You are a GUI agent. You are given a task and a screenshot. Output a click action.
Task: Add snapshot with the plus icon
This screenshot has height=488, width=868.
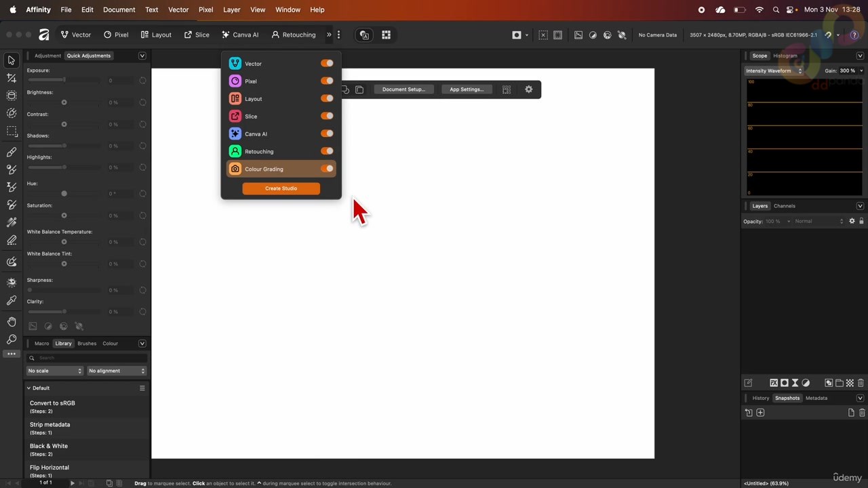point(760,413)
